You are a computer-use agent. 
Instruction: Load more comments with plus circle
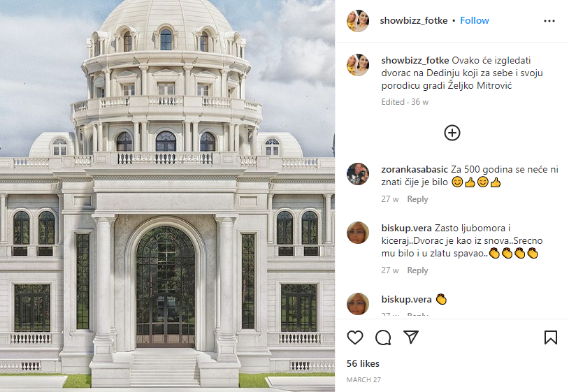[452, 133]
